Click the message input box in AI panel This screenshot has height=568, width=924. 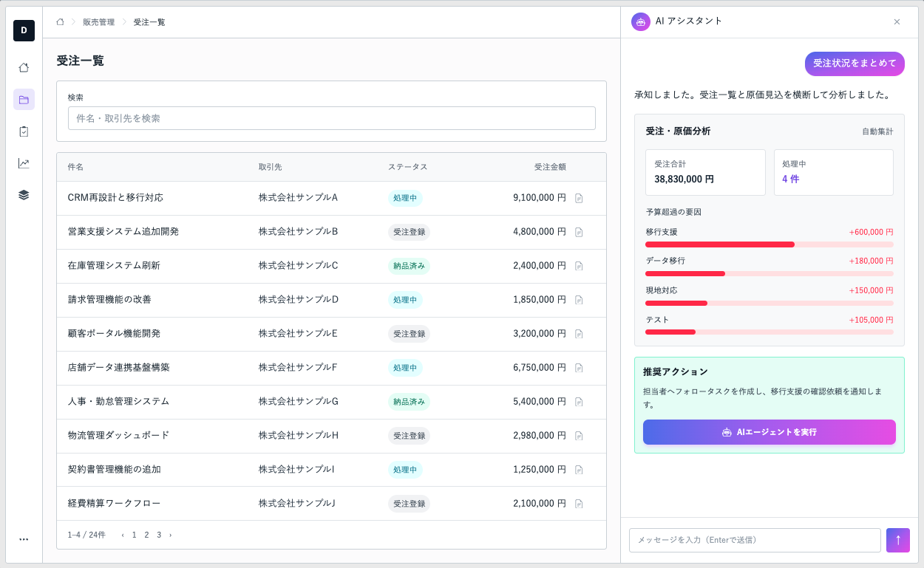tap(755, 540)
